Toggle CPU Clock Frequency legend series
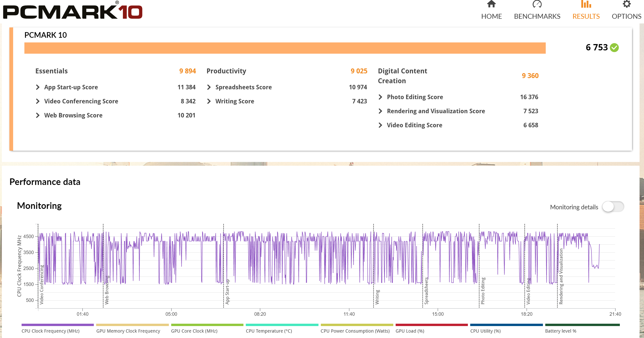 coord(50,331)
